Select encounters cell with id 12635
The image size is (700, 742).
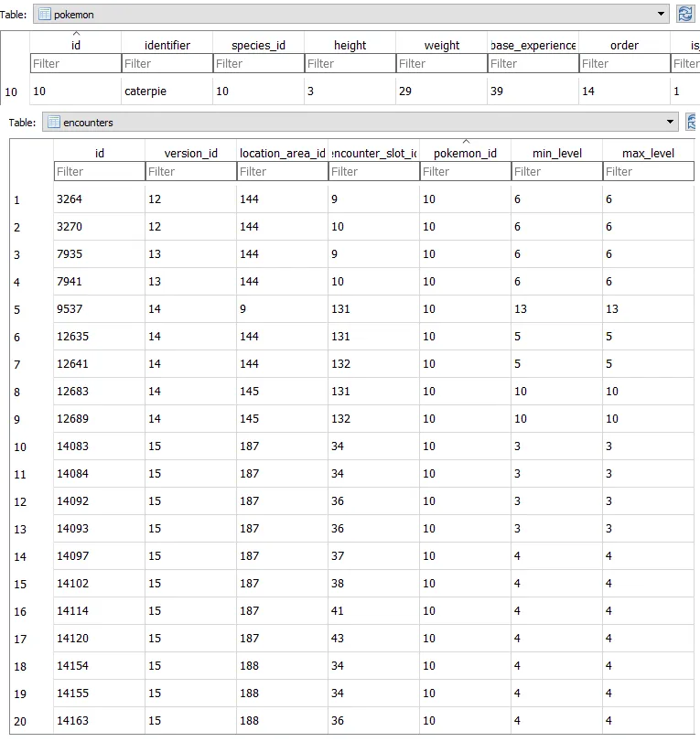coord(100,337)
